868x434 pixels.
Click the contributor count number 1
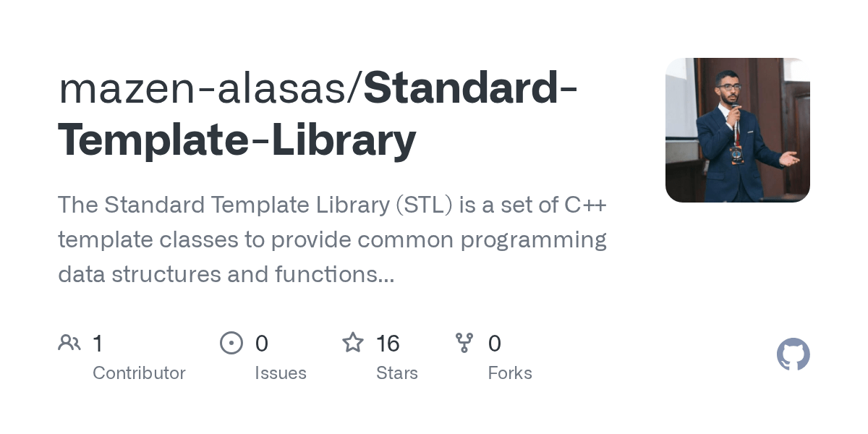(98, 344)
